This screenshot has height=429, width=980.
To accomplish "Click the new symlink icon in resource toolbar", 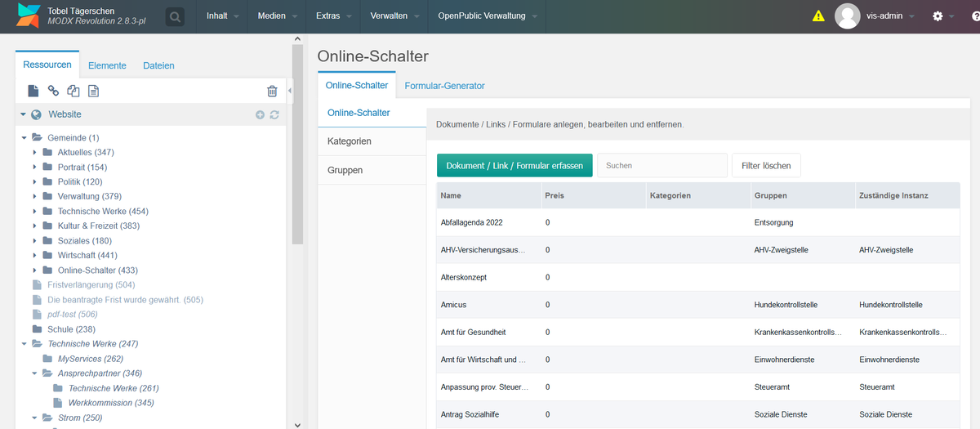I will pos(73,91).
